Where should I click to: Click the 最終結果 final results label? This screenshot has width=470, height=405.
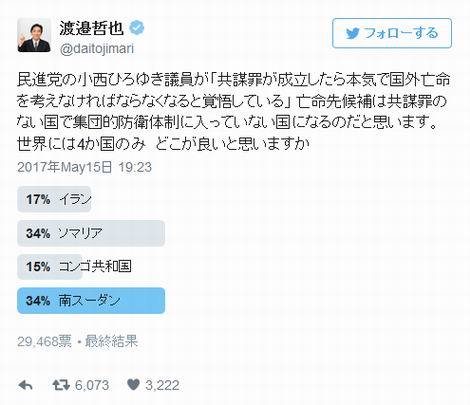coord(111,341)
